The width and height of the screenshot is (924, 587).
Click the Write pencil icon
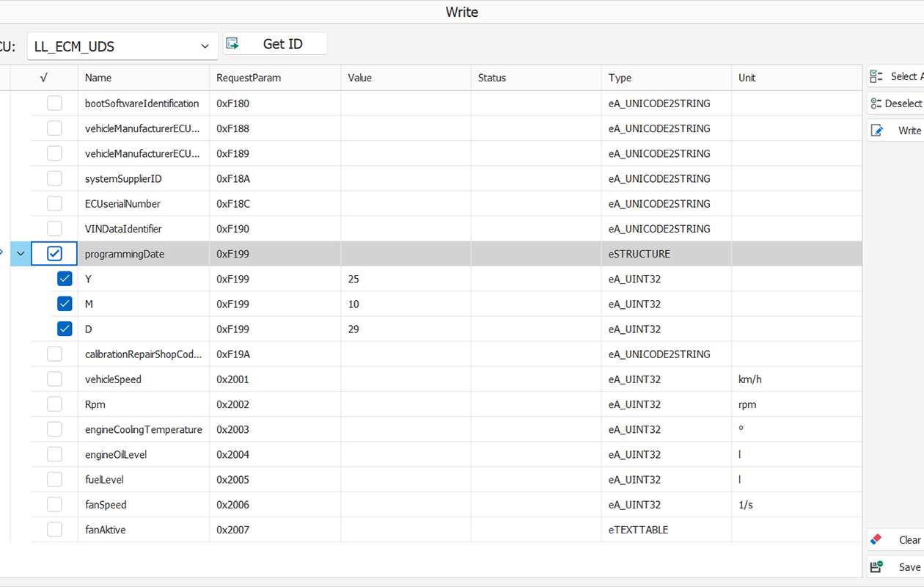[876, 131]
